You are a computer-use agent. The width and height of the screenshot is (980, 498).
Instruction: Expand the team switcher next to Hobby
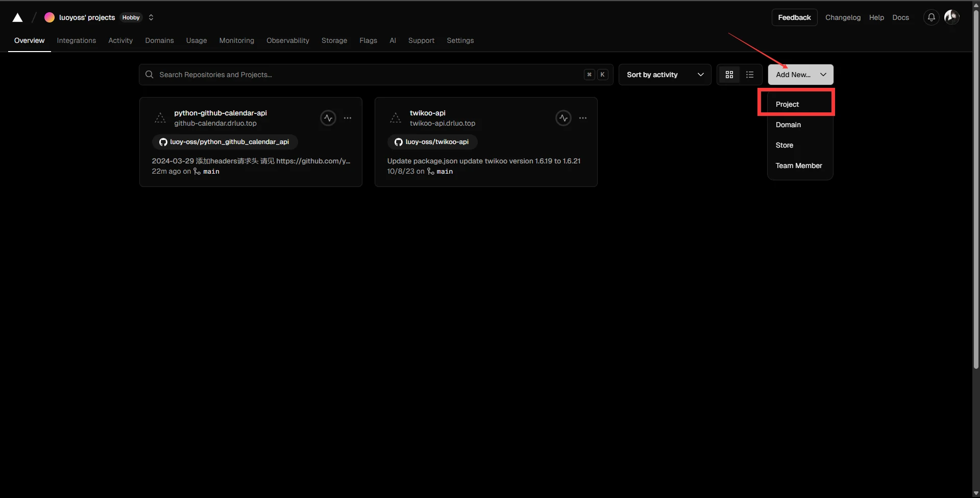click(151, 17)
